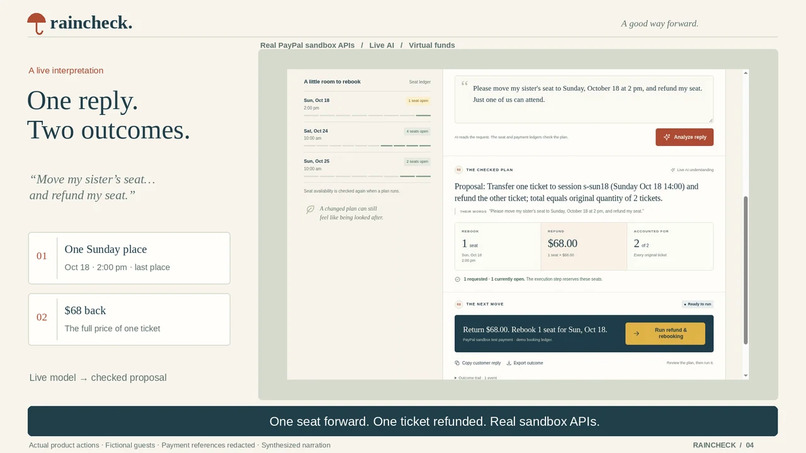Click the 'Virtual funds' header text
The width and height of the screenshot is (806, 453).
click(432, 45)
